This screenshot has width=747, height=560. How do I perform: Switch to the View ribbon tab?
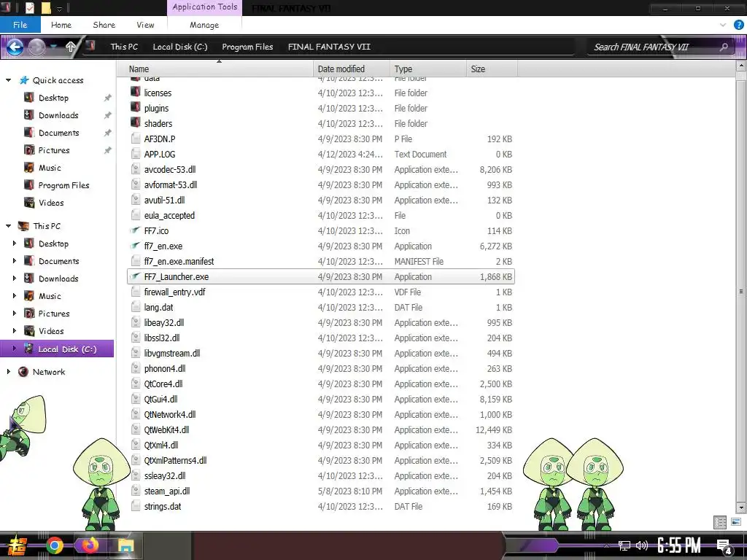click(x=145, y=25)
